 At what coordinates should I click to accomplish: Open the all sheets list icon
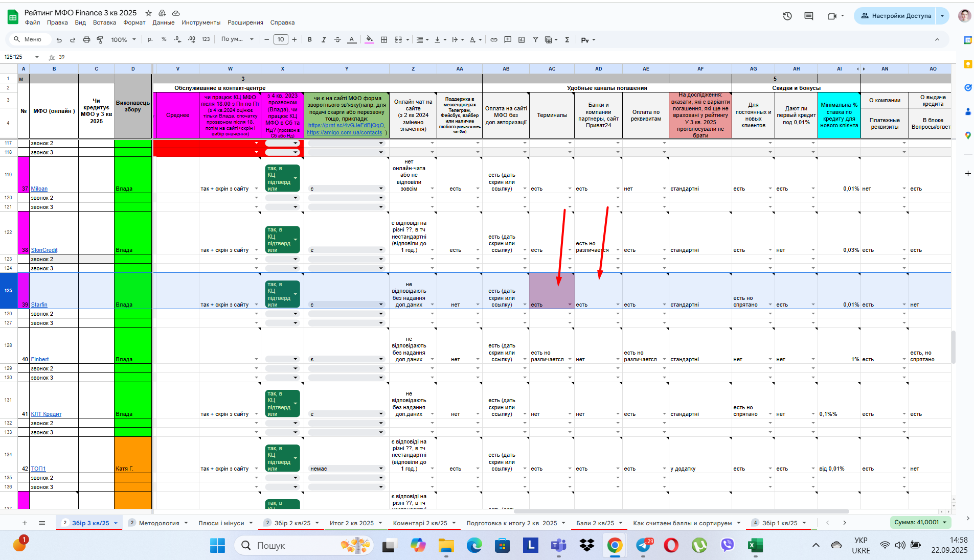click(x=42, y=523)
